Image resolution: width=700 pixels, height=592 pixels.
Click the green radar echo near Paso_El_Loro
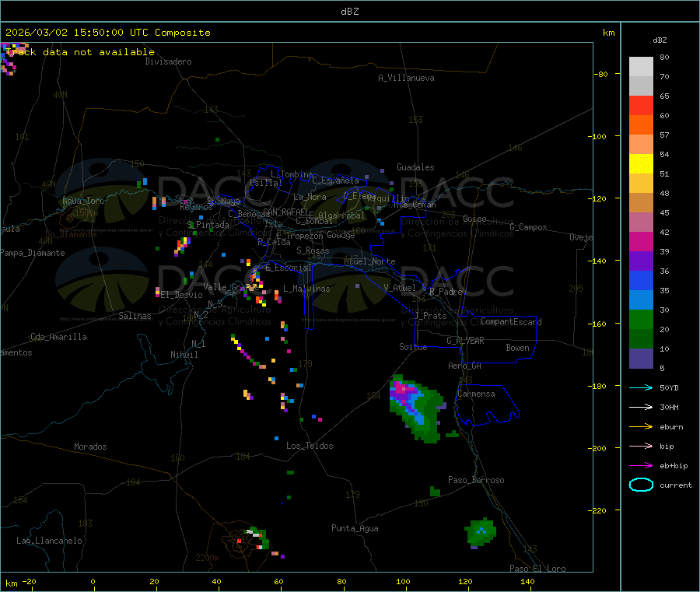[481, 533]
